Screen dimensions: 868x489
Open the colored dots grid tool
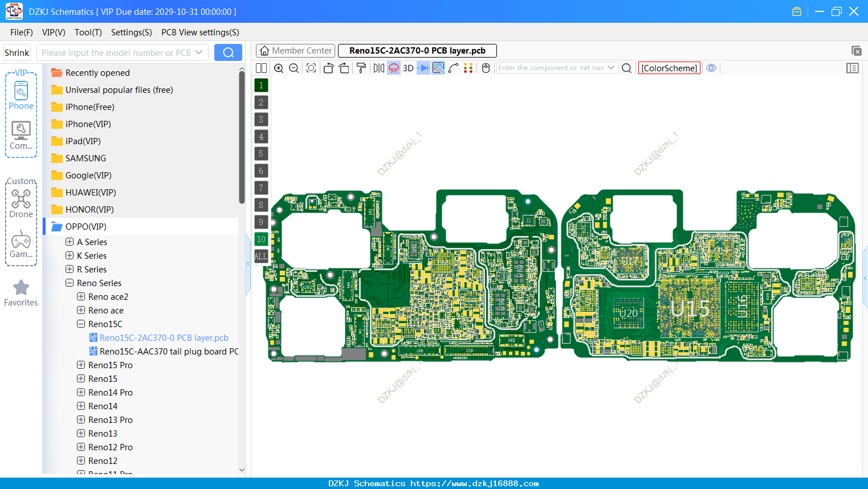(x=468, y=68)
